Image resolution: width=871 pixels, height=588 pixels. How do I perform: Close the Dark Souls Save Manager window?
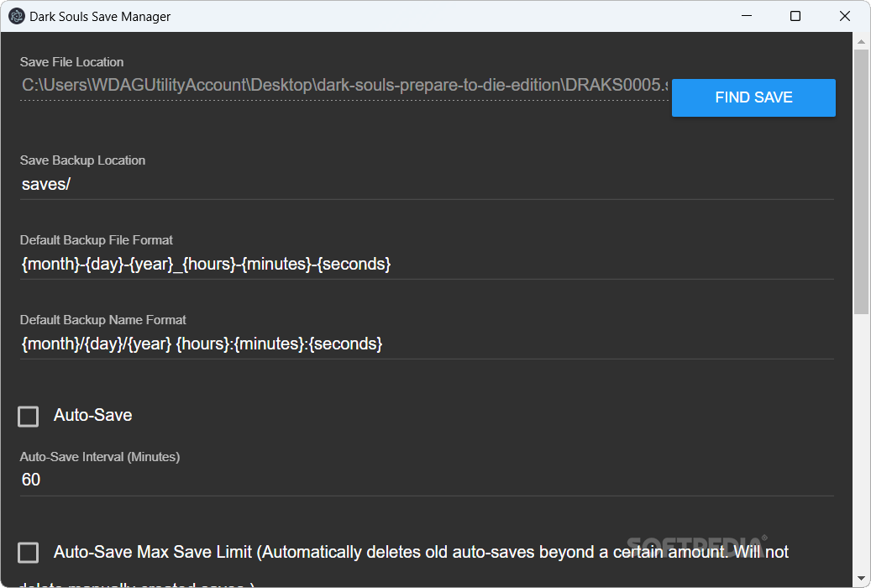[x=845, y=16]
